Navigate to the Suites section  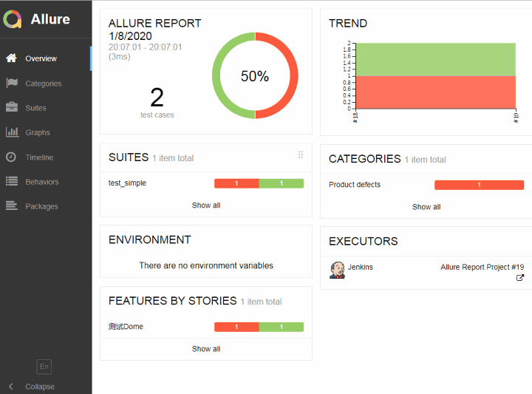click(x=46, y=108)
